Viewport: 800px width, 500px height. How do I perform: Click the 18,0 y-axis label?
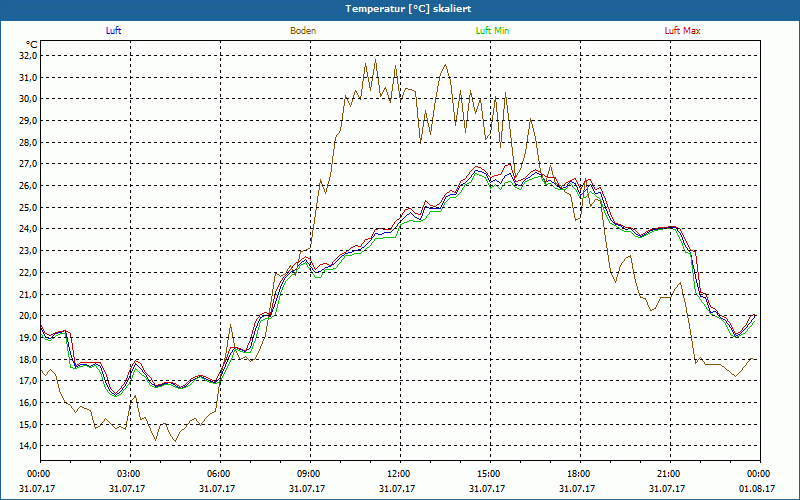(28, 359)
